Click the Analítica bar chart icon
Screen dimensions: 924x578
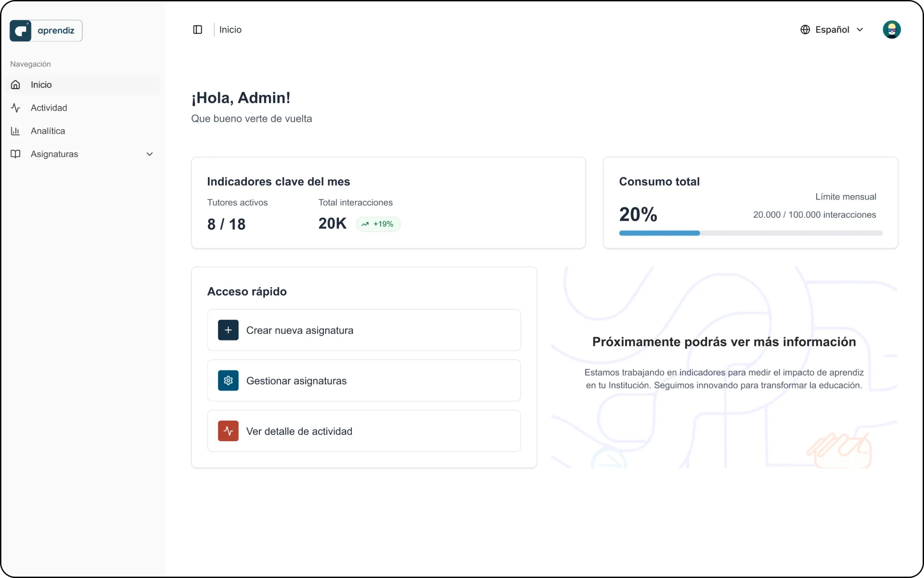tap(15, 131)
